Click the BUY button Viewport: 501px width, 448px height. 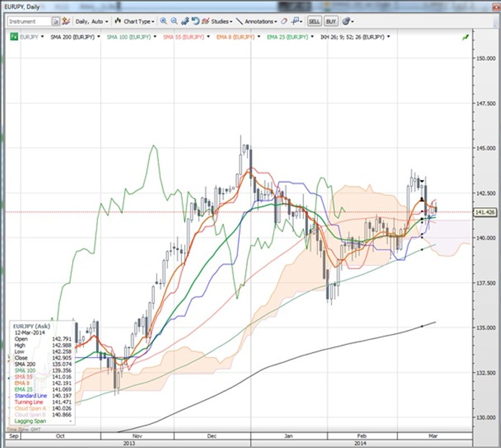click(x=330, y=21)
